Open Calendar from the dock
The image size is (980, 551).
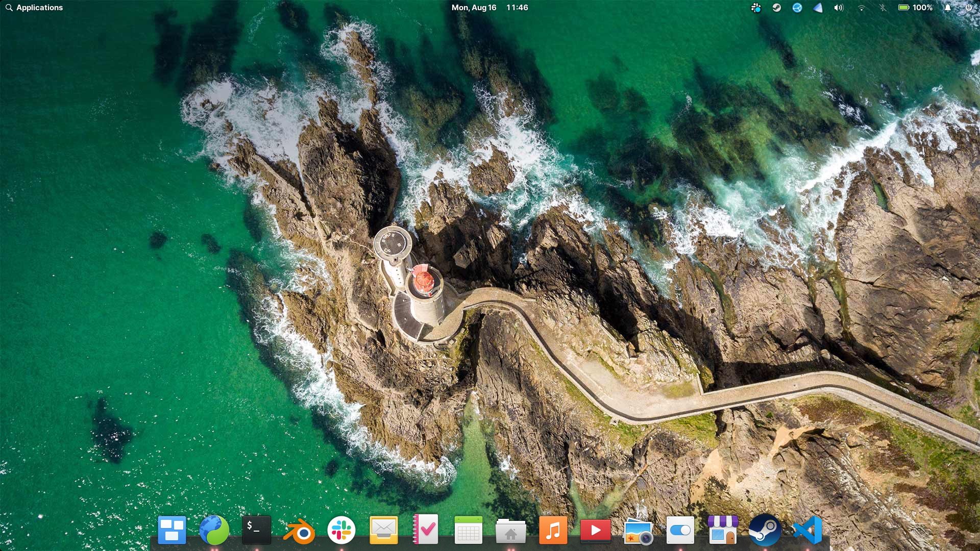tap(469, 530)
